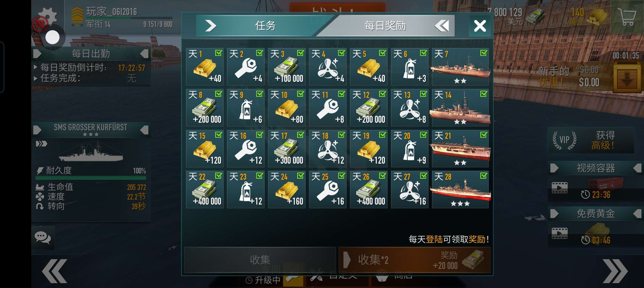
Task: Tap the VIP 获得高级 button
Action: [x=591, y=140]
